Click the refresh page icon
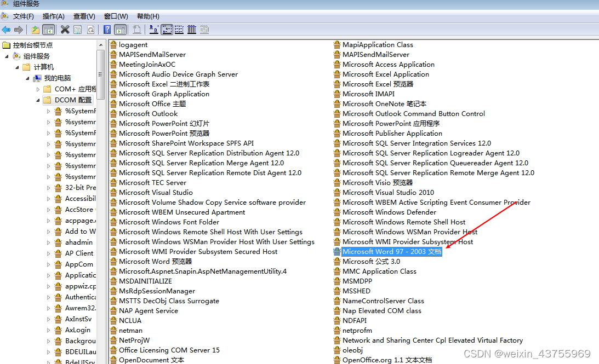The width and height of the screenshot is (599, 364). [90, 30]
